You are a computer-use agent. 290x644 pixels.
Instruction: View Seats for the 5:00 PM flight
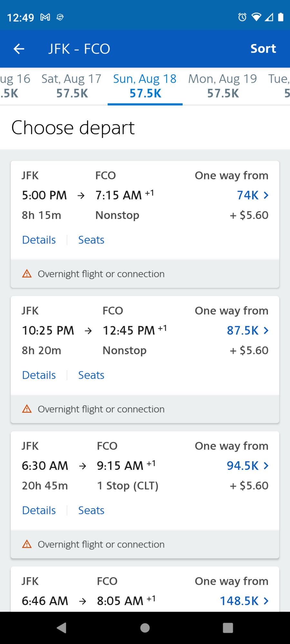point(91,240)
